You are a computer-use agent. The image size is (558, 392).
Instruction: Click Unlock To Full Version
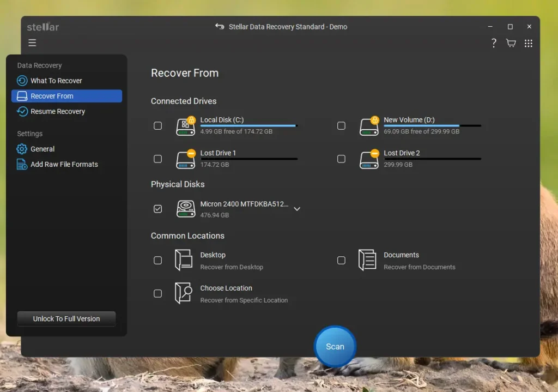(66, 319)
